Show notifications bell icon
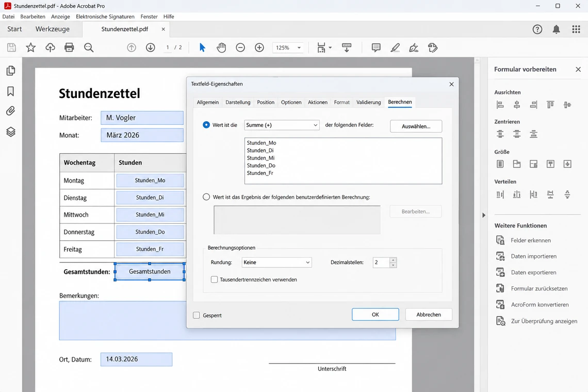This screenshot has height=392, width=588. click(x=557, y=29)
